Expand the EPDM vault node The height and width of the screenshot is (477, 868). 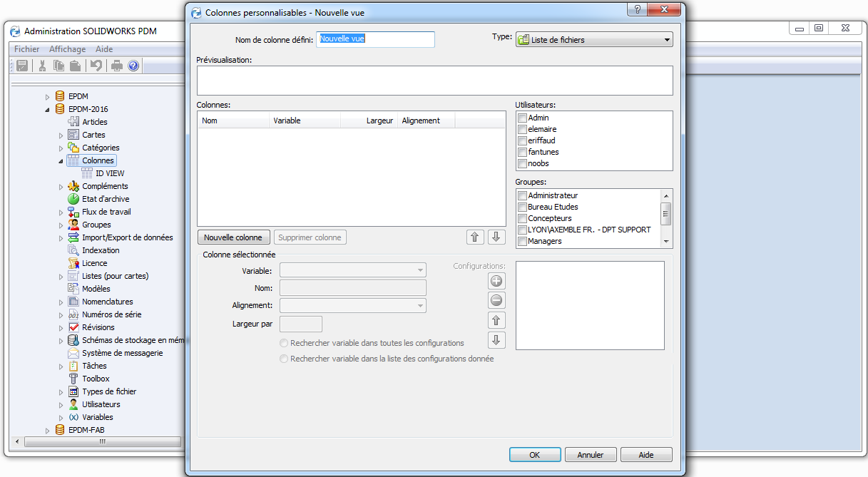(x=48, y=96)
